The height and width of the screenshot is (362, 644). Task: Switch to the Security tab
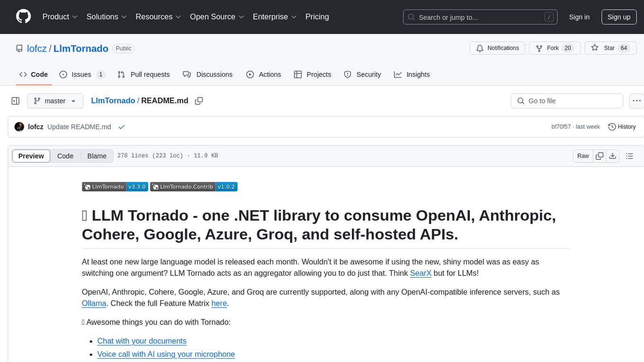coord(362,74)
